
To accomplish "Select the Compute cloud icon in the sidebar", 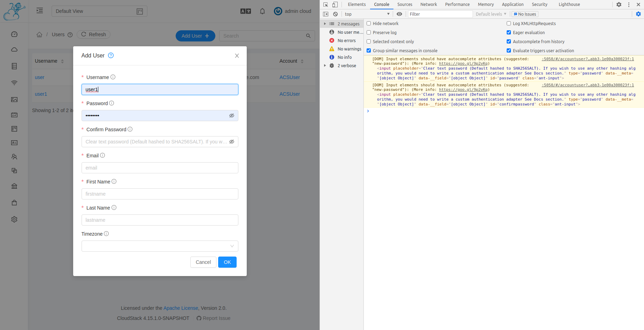I will pos(14,49).
